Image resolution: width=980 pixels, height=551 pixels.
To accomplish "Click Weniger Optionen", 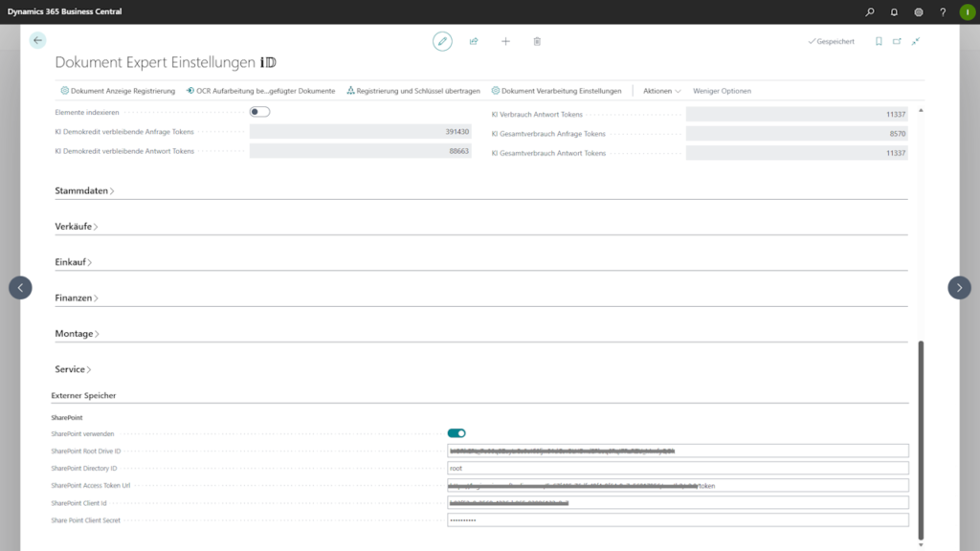I will (722, 91).
